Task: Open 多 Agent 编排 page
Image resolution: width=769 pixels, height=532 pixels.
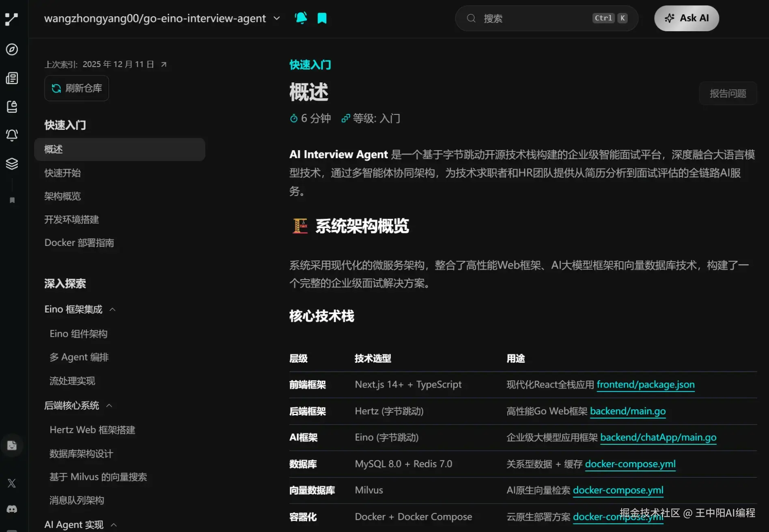Action: pos(79,357)
